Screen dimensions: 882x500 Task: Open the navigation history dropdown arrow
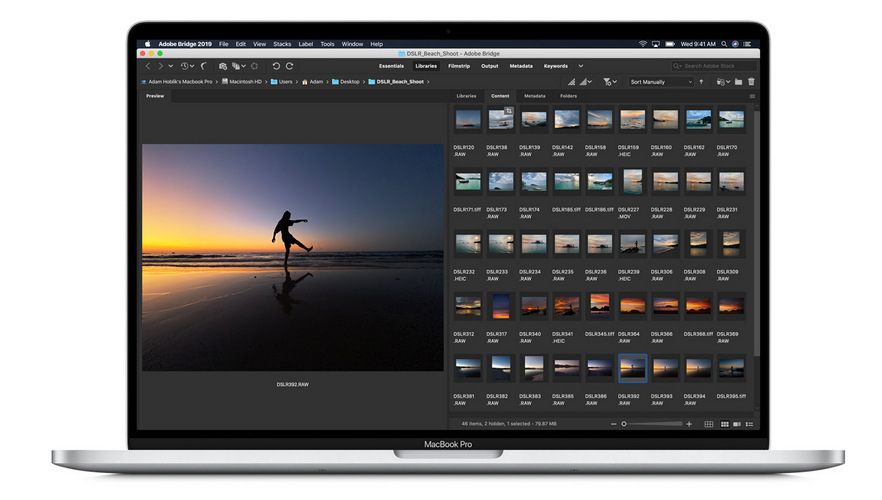coord(171,66)
